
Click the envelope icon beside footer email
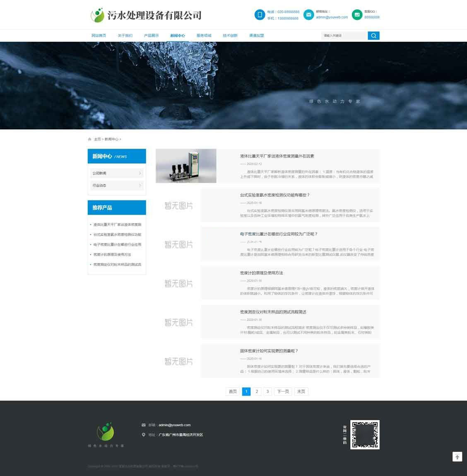(142, 425)
